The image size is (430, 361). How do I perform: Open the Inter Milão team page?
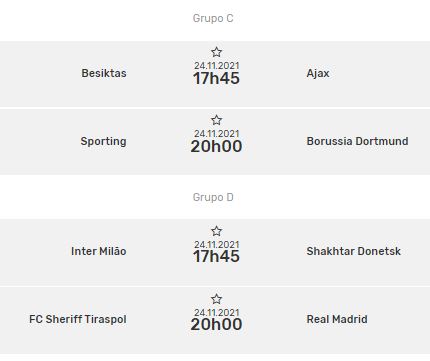[x=99, y=251]
